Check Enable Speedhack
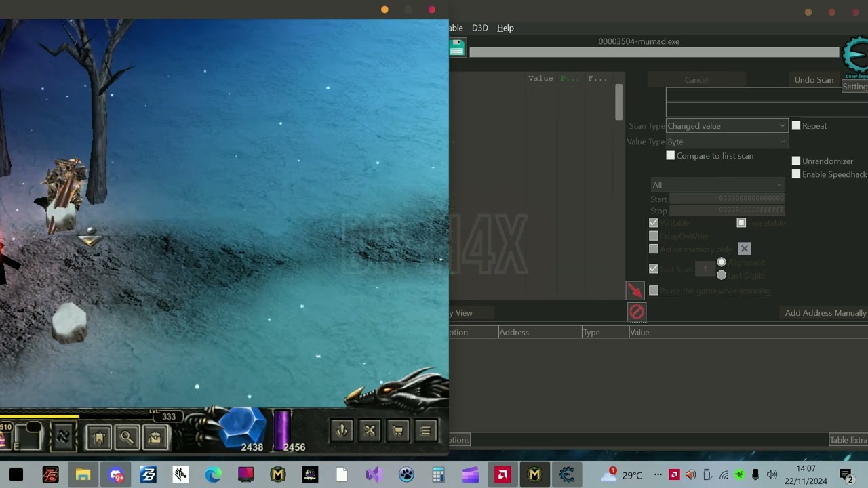The image size is (868, 488). pyautogui.click(x=796, y=174)
